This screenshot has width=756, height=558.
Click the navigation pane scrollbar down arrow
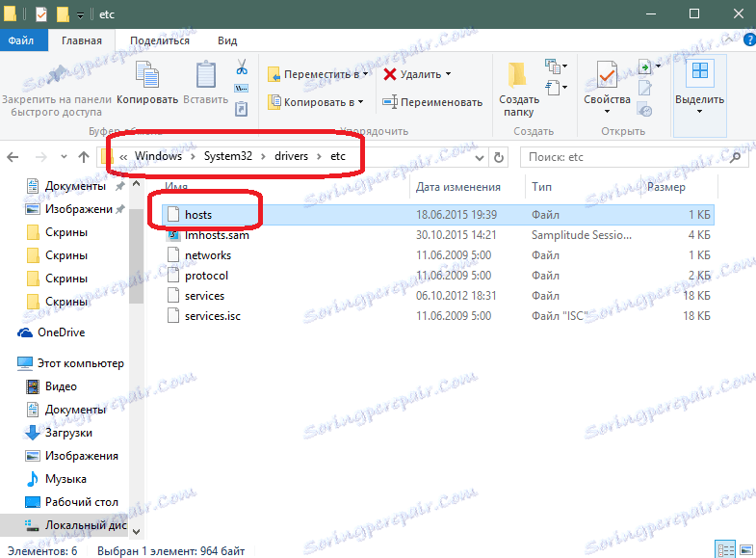click(137, 531)
